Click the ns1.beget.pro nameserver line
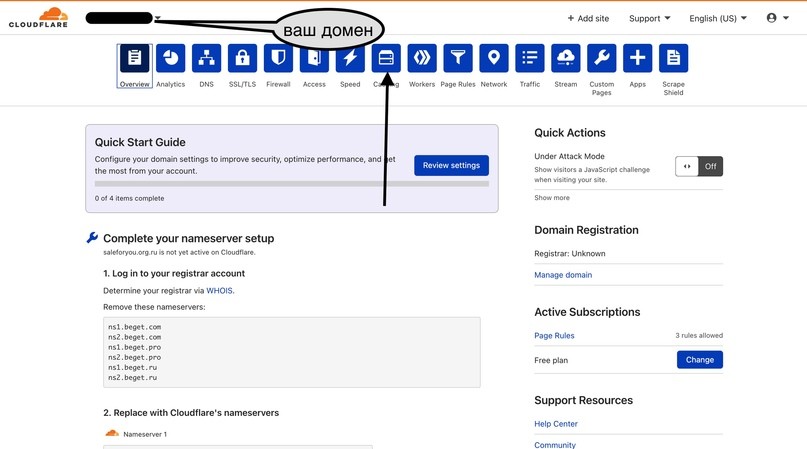The height and width of the screenshot is (449, 807). pos(134,347)
